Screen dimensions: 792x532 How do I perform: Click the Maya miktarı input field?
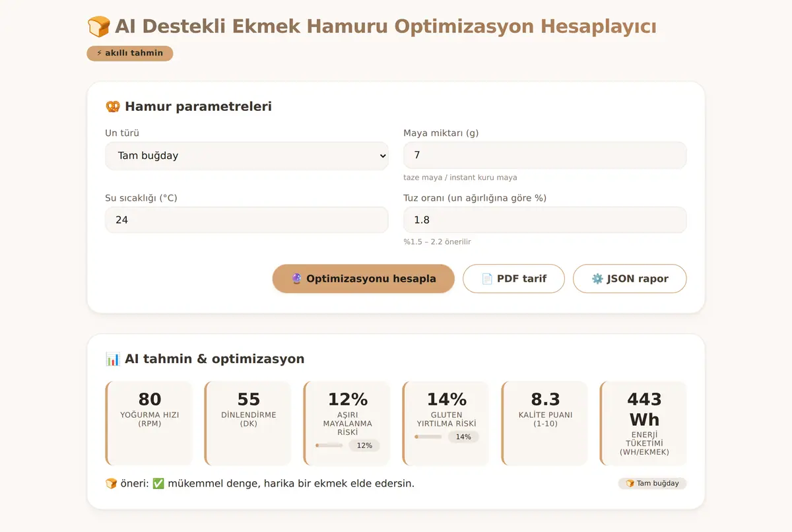click(x=545, y=155)
